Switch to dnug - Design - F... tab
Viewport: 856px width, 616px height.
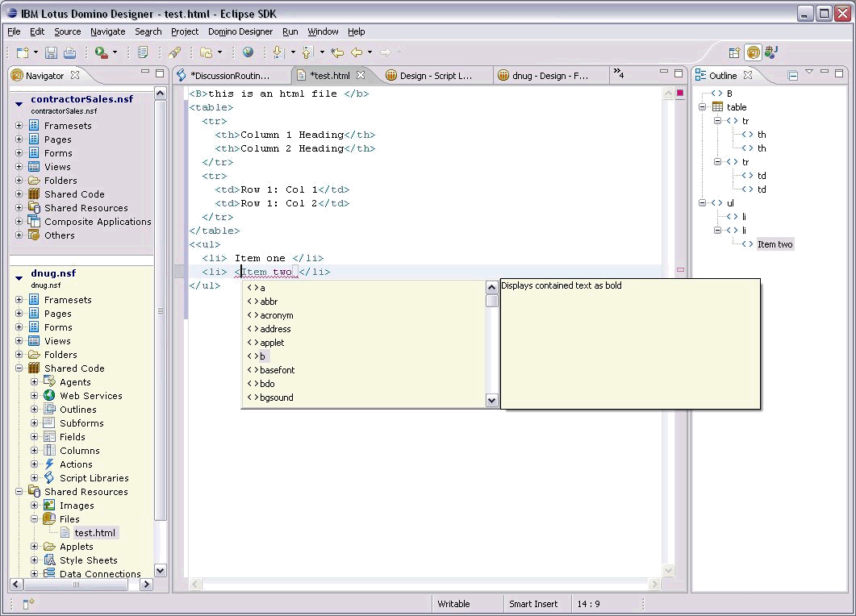tap(549, 76)
